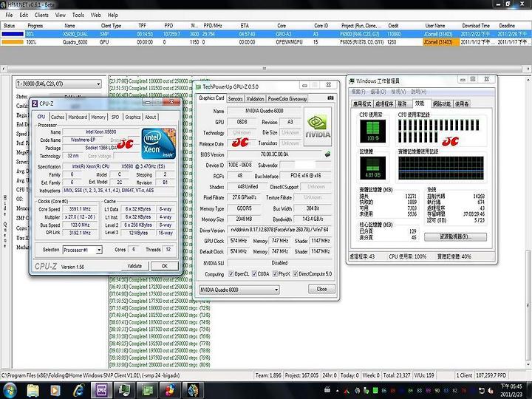The width and height of the screenshot is (532, 399).
Task: Open Windows Explorer from the taskbar
Action: tap(33, 390)
